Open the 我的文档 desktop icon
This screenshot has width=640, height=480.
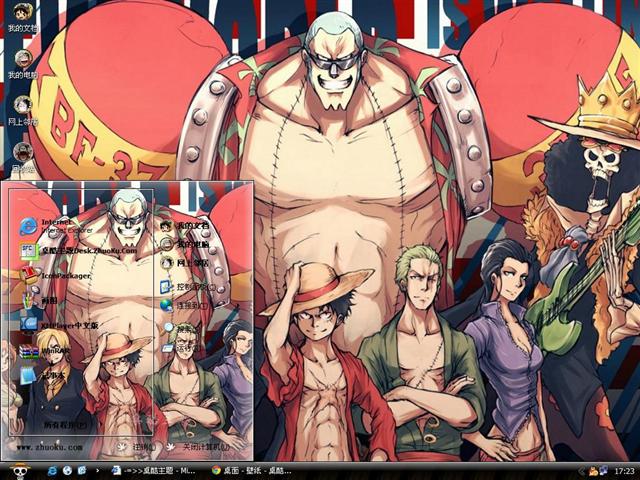coord(23,18)
